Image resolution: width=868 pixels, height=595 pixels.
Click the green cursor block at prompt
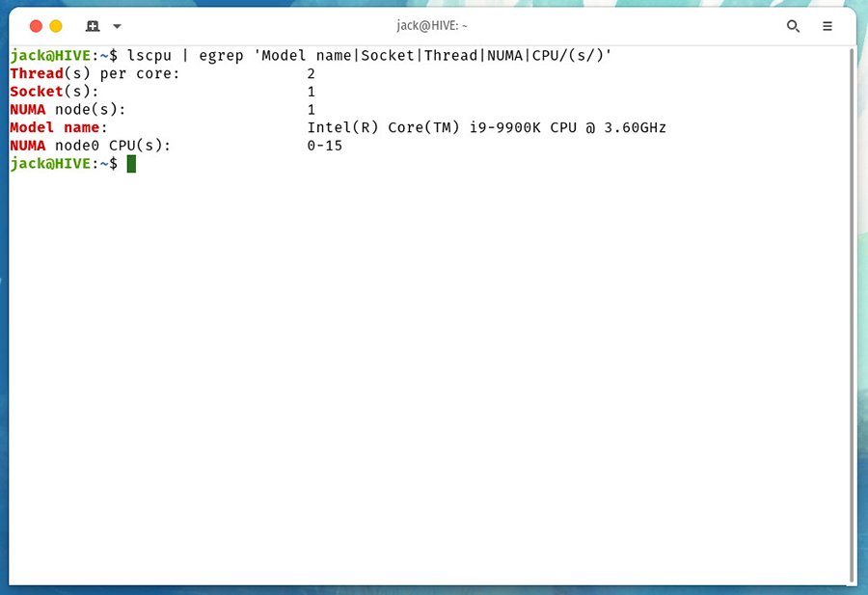pos(131,164)
